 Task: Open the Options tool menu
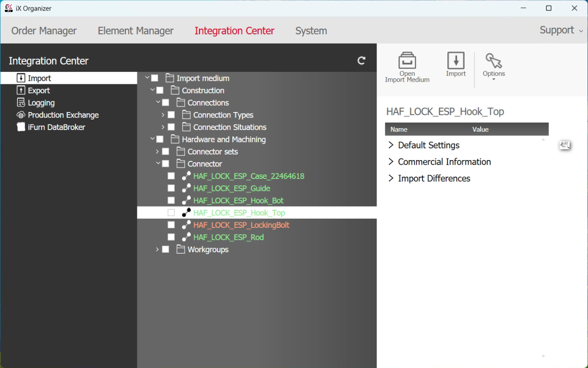(x=494, y=67)
